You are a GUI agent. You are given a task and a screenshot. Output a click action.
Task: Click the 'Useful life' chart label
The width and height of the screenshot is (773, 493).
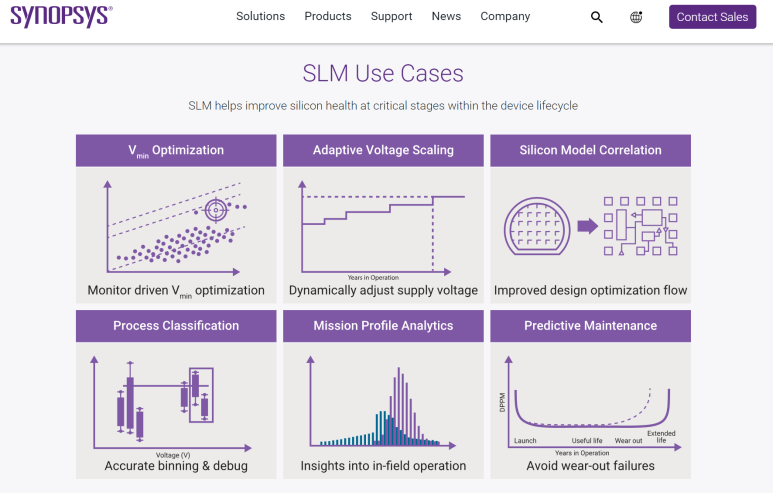click(x=587, y=441)
